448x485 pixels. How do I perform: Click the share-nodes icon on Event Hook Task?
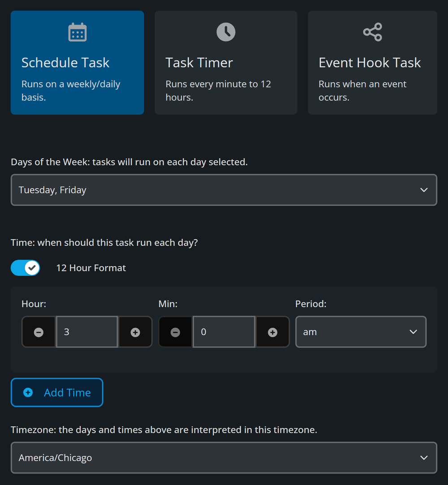372,32
